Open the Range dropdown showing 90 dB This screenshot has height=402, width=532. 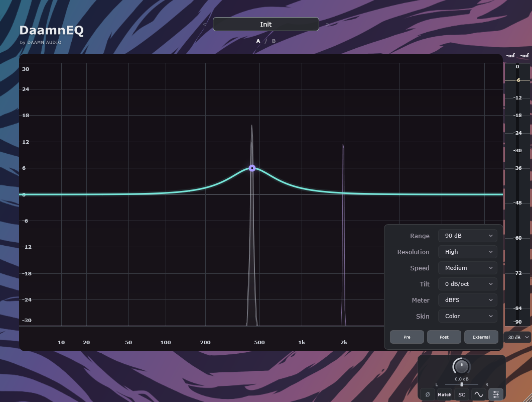[x=468, y=236]
